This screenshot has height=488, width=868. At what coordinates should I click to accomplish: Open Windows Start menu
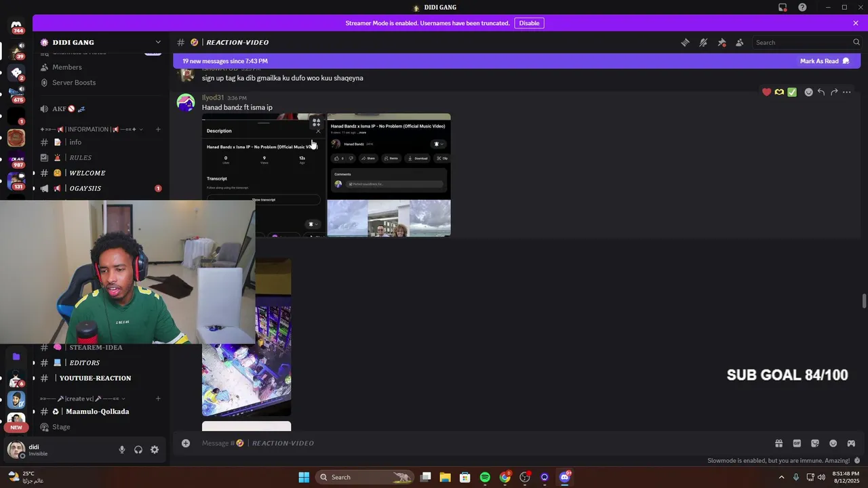pos(304,477)
